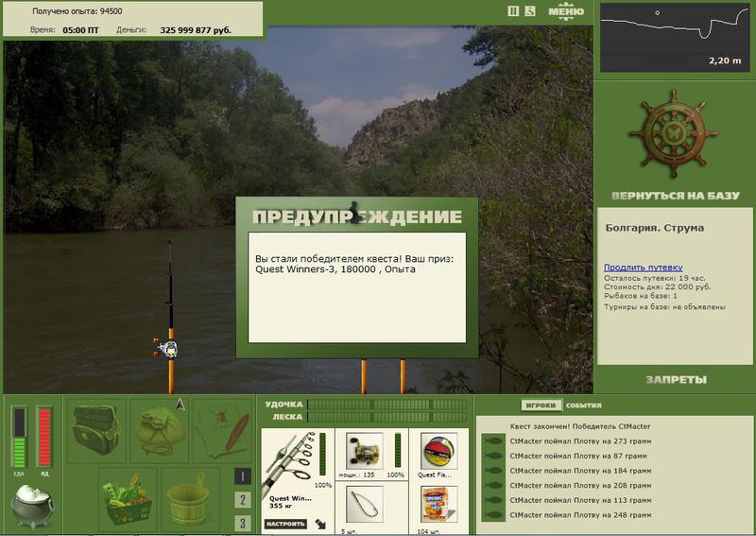Click fish icon beside 273 грамм entry

[x=493, y=441]
